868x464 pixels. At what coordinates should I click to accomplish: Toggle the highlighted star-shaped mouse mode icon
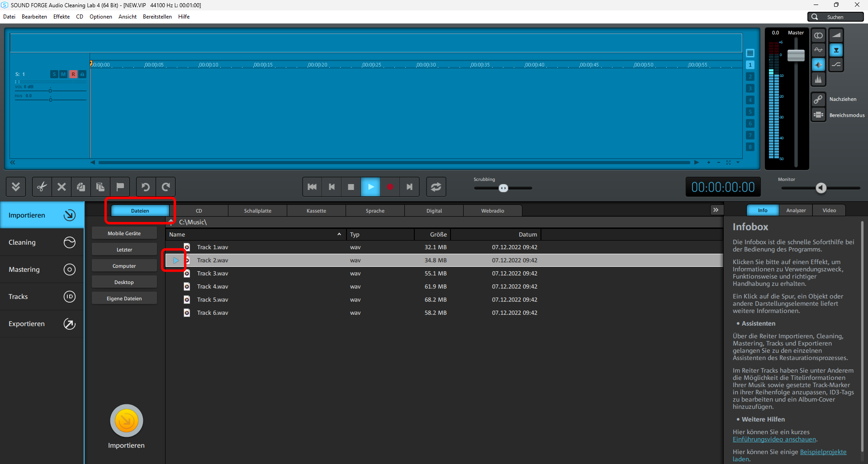coord(818,65)
